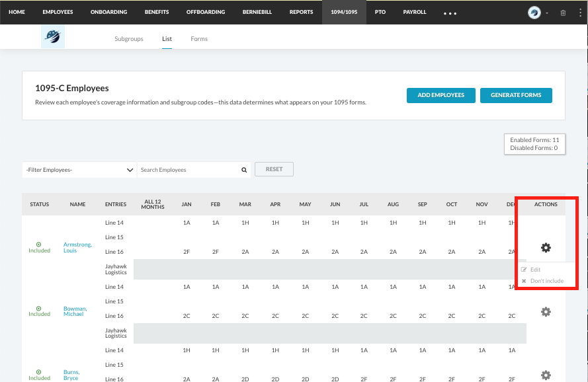Toggle Included status for Bowman, Michael
The width and height of the screenshot is (588, 382).
[39, 311]
